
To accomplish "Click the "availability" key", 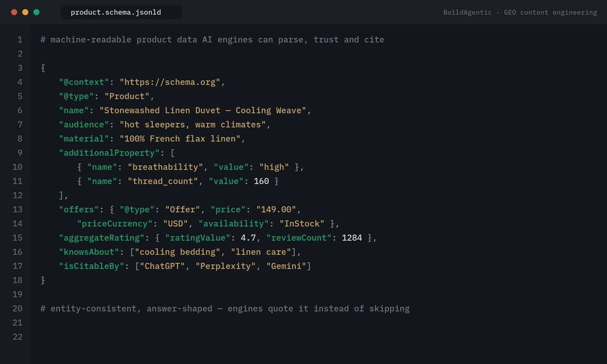I will pyautogui.click(x=233, y=223).
